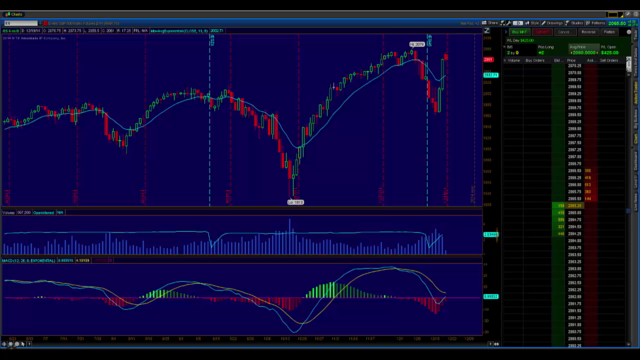Click the MACD study label

coord(29,260)
